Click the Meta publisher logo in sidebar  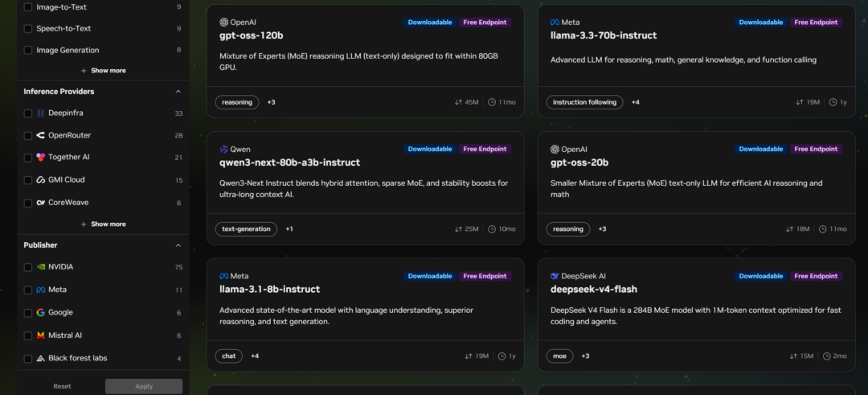point(40,290)
